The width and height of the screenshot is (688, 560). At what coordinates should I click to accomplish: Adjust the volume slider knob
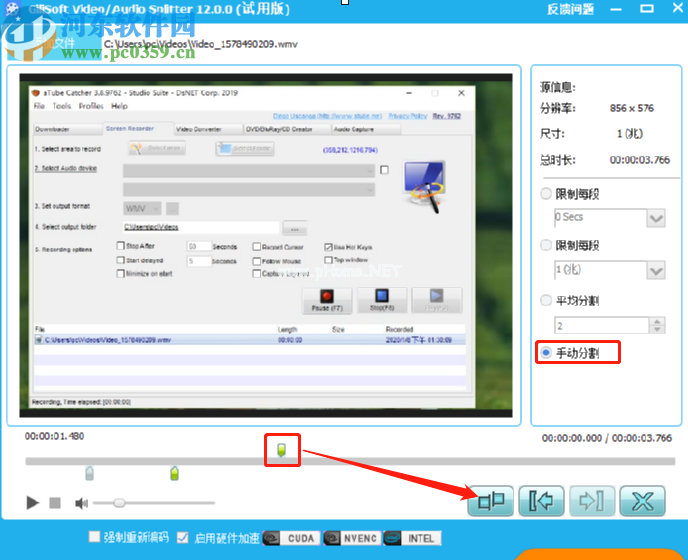(x=119, y=503)
